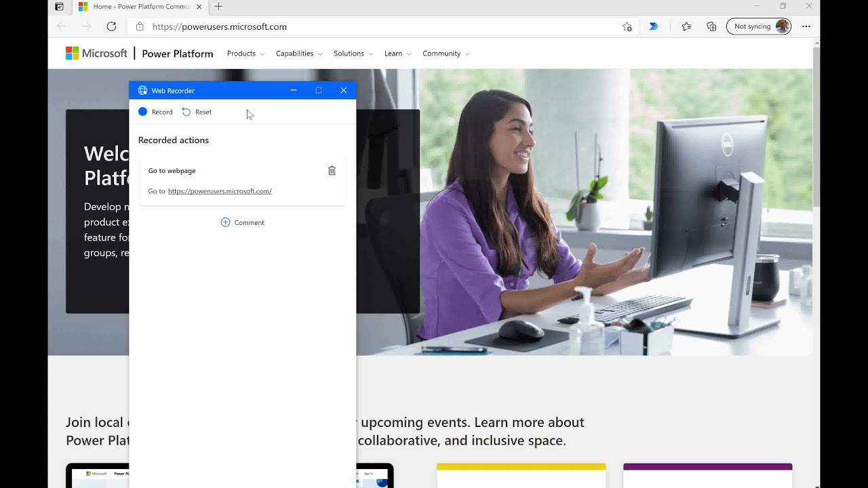Click the address bar URL field

(383, 26)
